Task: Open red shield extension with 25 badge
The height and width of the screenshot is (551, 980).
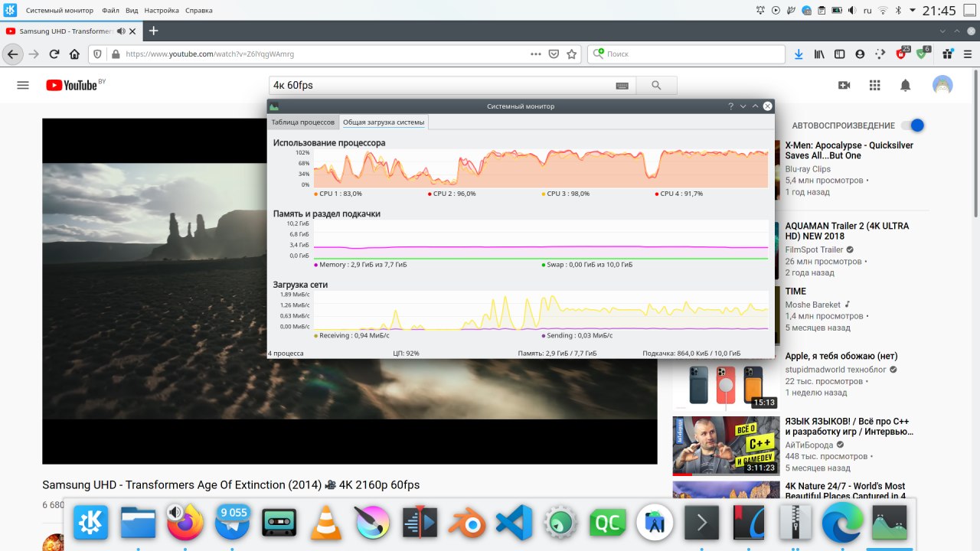Action: (x=902, y=54)
